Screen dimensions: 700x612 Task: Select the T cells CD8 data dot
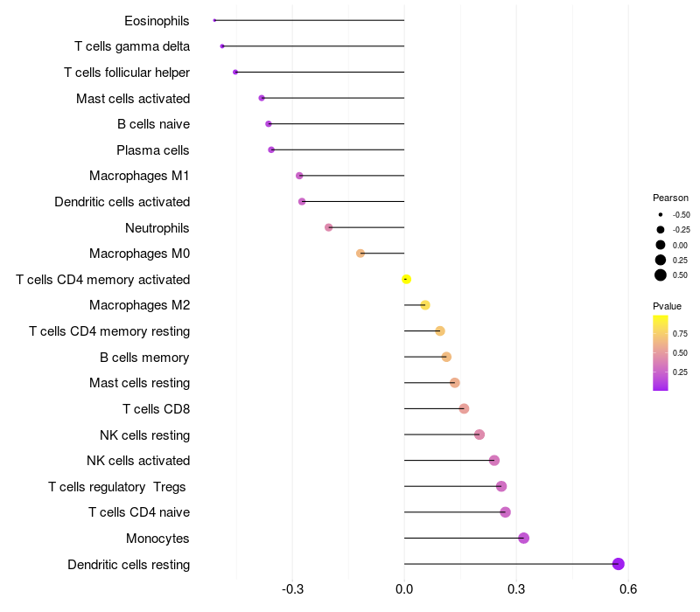(x=464, y=408)
